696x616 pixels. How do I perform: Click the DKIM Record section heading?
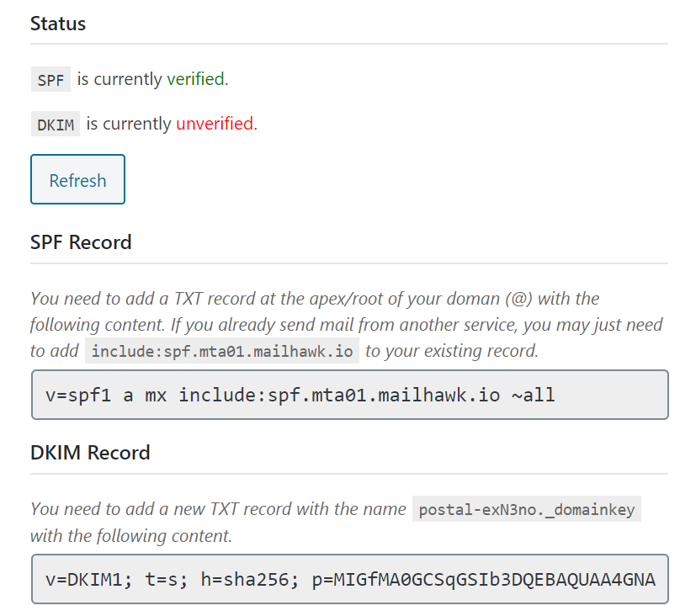coord(90,453)
